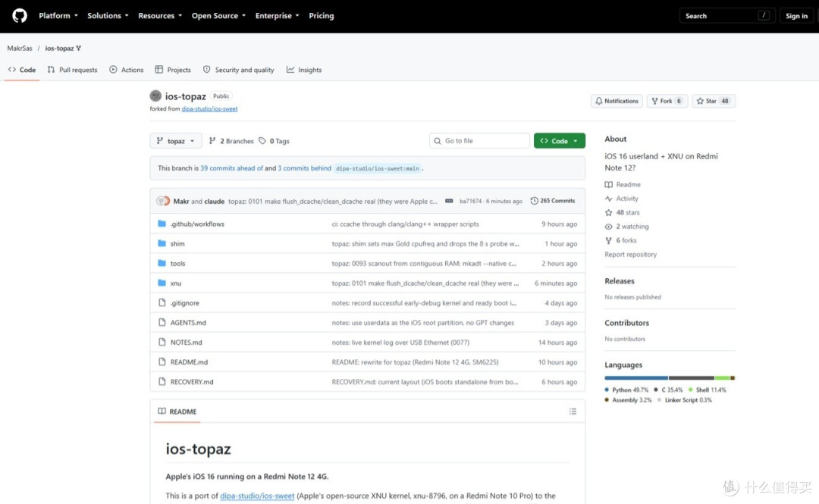Click the tag icon beside 0 Tags
Screen dimensions: 819x504
(x=262, y=141)
